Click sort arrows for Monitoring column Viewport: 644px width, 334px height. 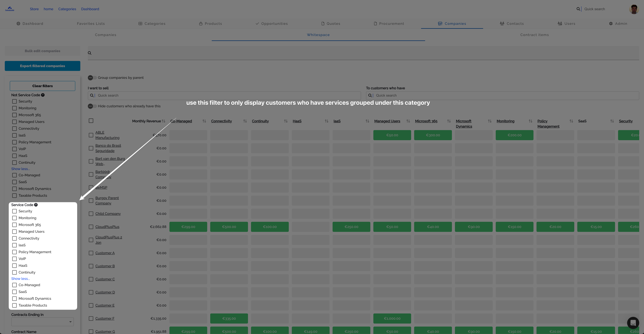pos(530,121)
